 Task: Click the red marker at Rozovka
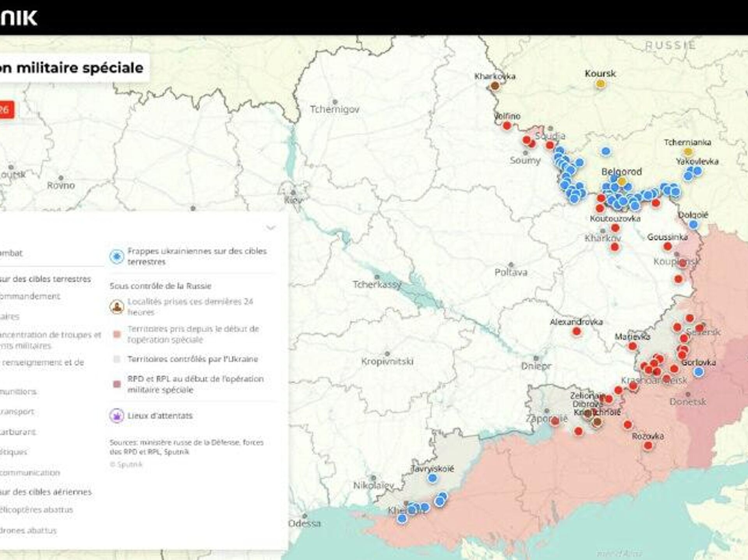648,446
